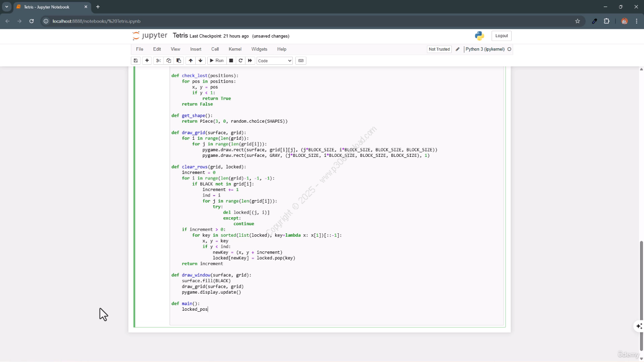Interrupt the kernel with the stop icon
Image resolution: width=644 pixels, height=362 pixels.
coord(231,61)
